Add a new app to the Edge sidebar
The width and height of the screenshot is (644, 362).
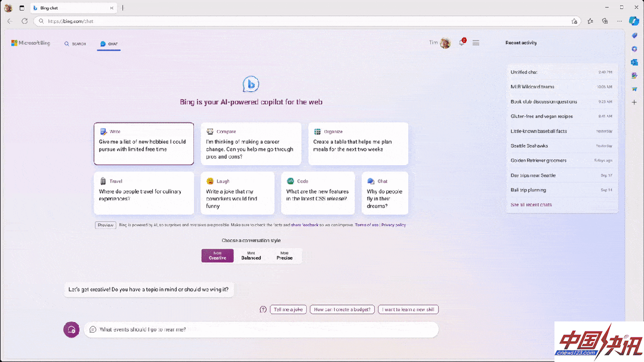(x=634, y=102)
